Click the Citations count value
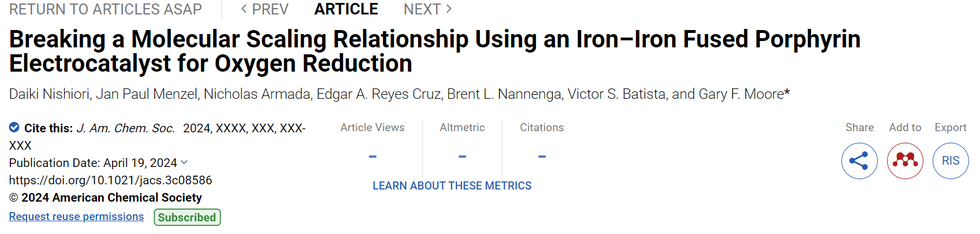 click(x=542, y=157)
